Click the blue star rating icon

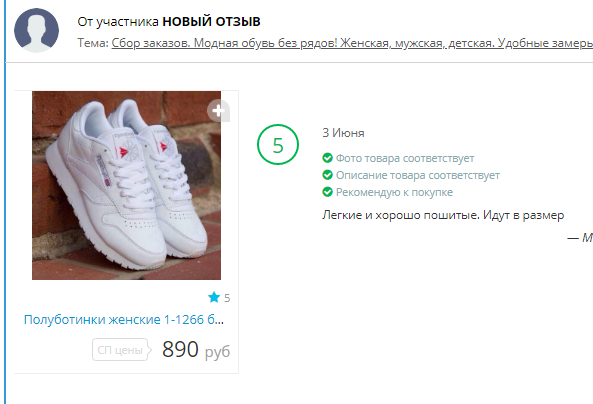[214, 297]
